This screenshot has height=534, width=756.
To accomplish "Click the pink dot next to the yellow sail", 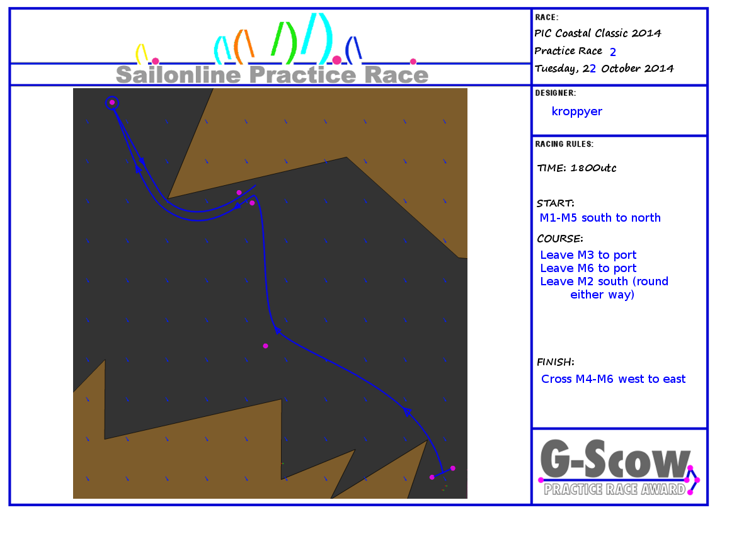I will [156, 61].
